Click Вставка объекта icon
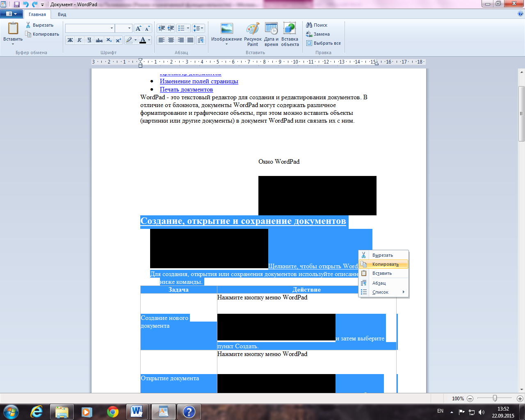The width and height of the screenshot is (525, 420). tap(290, 28)
